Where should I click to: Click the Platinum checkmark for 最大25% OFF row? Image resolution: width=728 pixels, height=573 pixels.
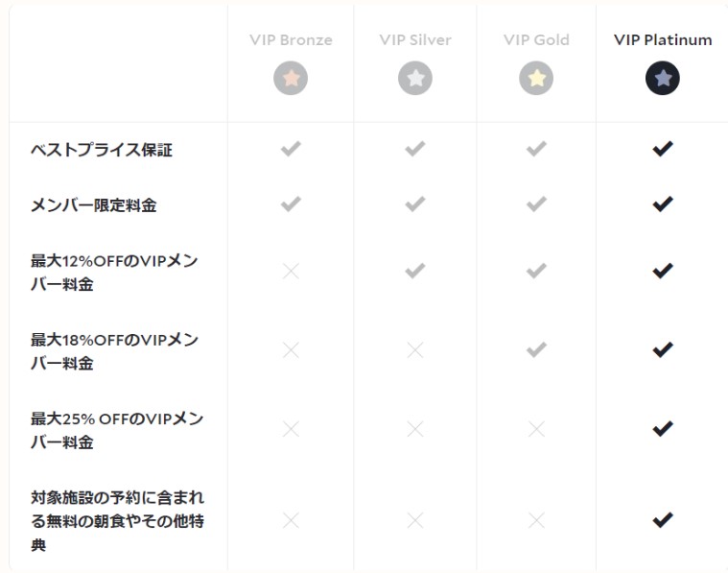pyautogui.click(x=663, y=428)
